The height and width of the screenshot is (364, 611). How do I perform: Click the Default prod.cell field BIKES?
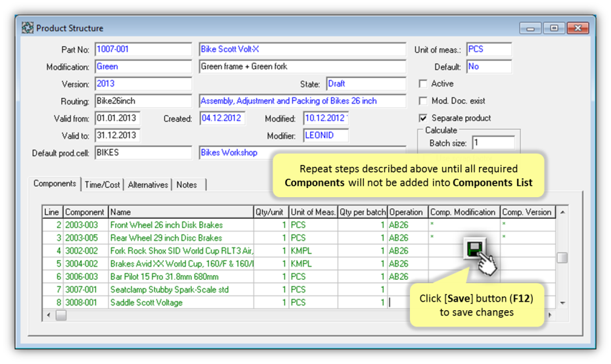tap(143, 152)
